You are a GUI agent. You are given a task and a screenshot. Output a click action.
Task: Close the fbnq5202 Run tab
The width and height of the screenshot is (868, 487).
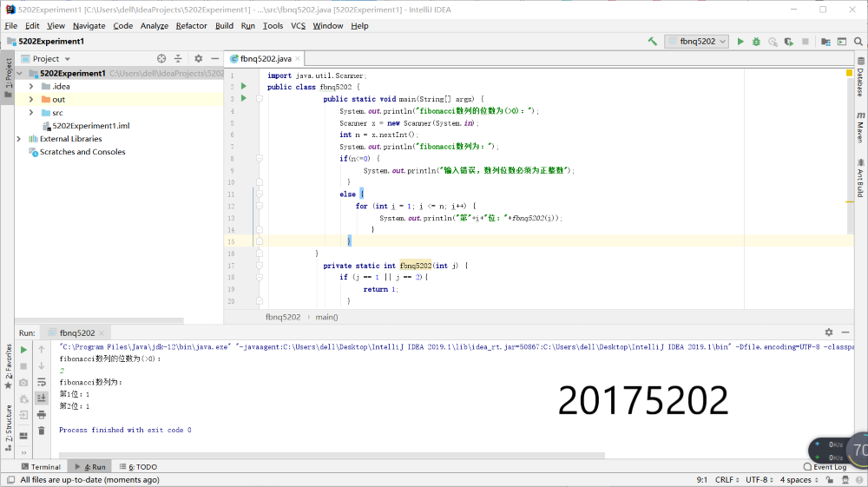pos(102,333)
